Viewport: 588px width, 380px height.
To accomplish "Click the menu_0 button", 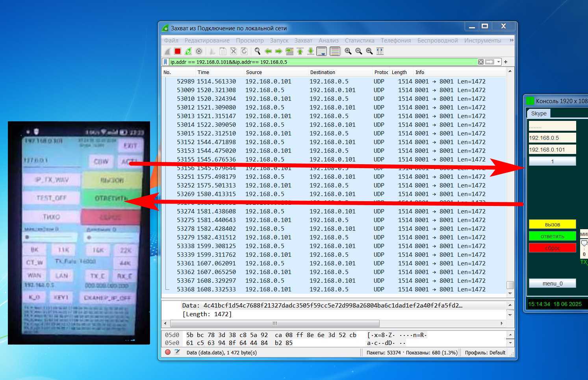I will 552,284.
